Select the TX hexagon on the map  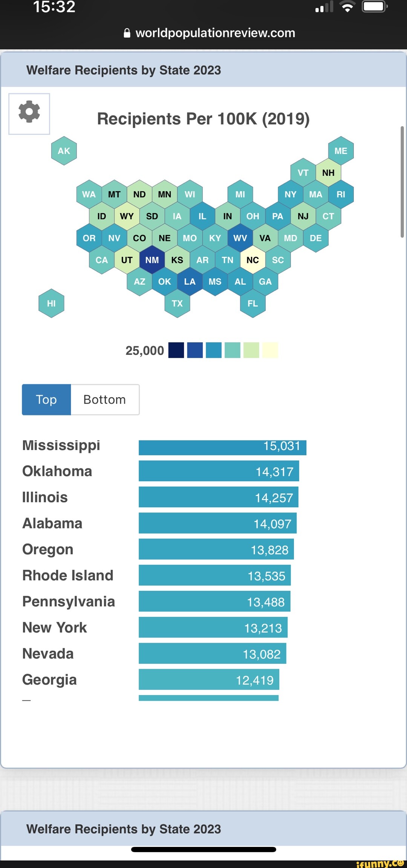(x=177, y=304)
